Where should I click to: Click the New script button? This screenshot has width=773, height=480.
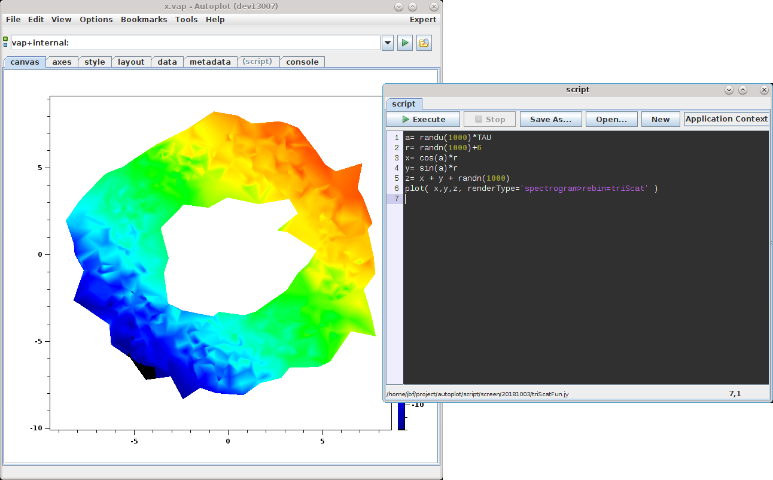coord(660,119)
